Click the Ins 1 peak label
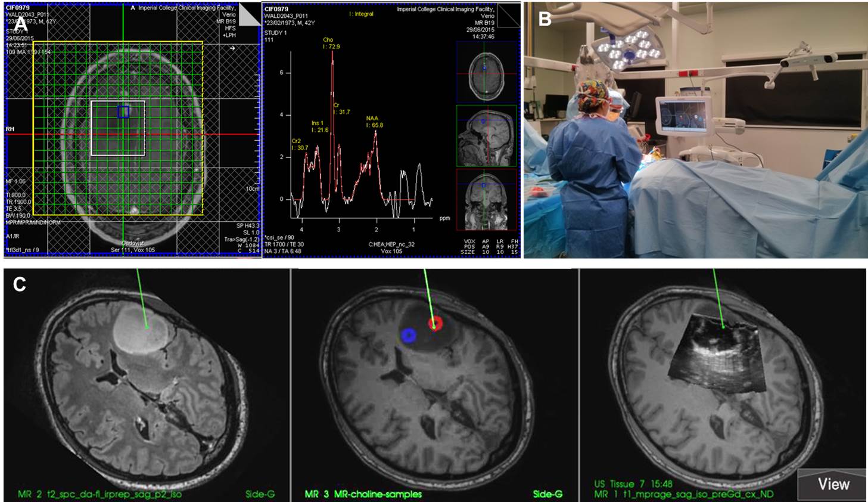Viewport: 868px width, 502px height. (320, 126)
